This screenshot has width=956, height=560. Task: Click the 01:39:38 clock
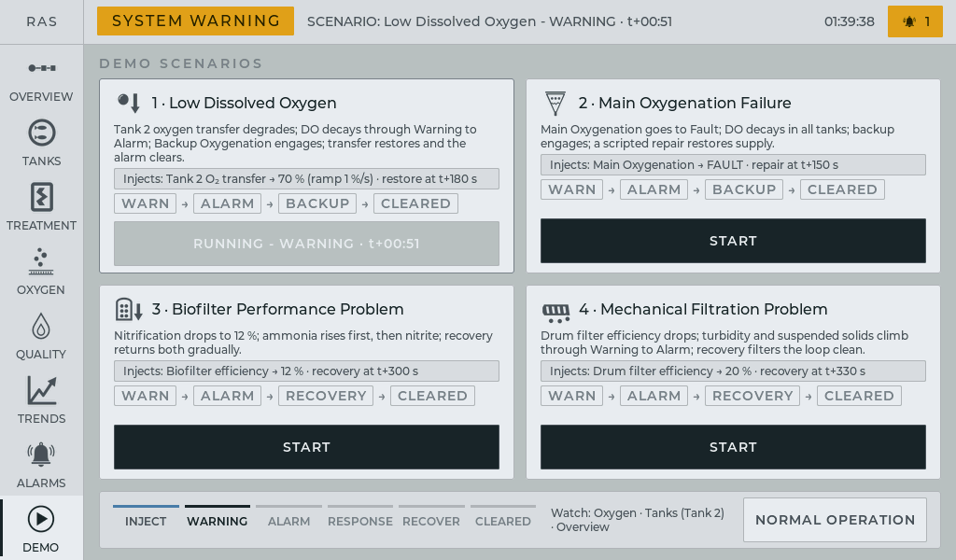pyautogui.click(x=850, y=21)
